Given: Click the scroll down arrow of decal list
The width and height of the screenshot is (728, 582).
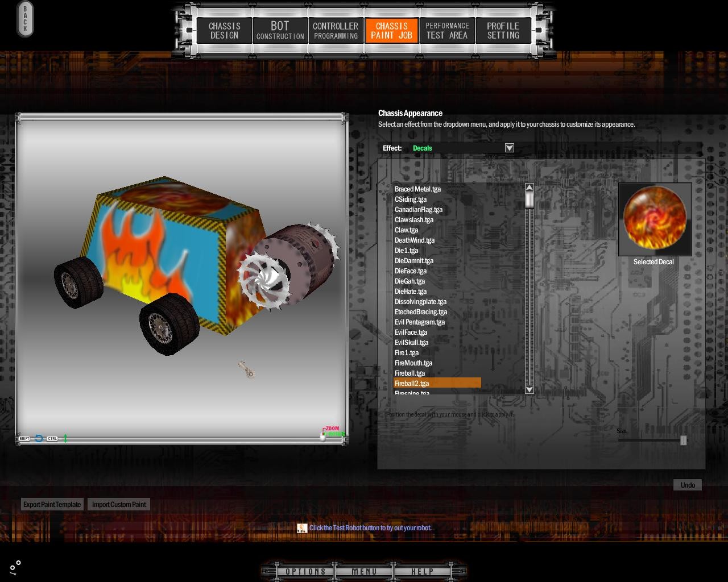Looking at the screenshot, I should (x=530, y=389).
